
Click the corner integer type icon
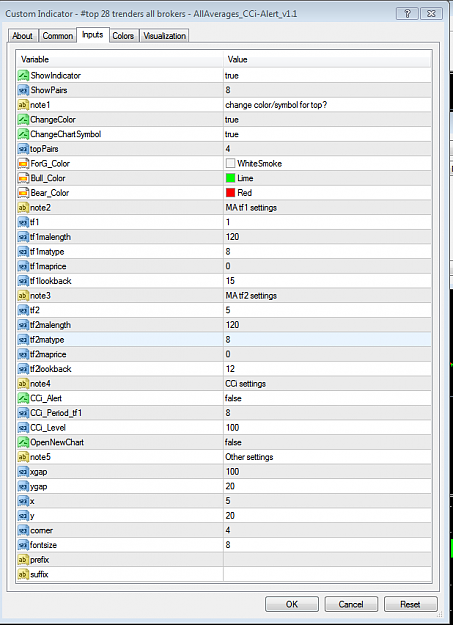click(23, 531)
